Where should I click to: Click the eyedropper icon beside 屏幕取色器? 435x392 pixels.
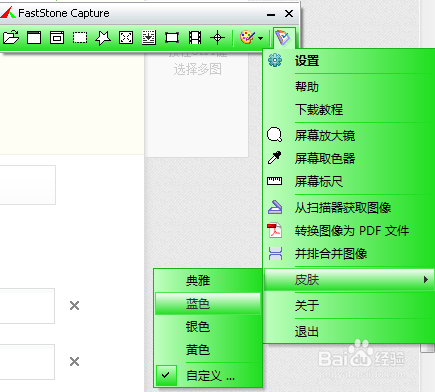click(275, 158)
